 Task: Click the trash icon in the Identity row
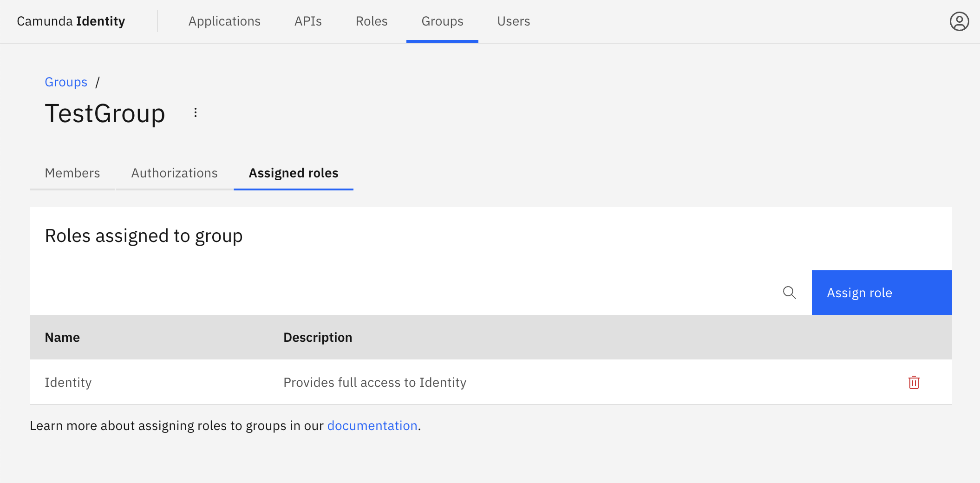(913, 382)
